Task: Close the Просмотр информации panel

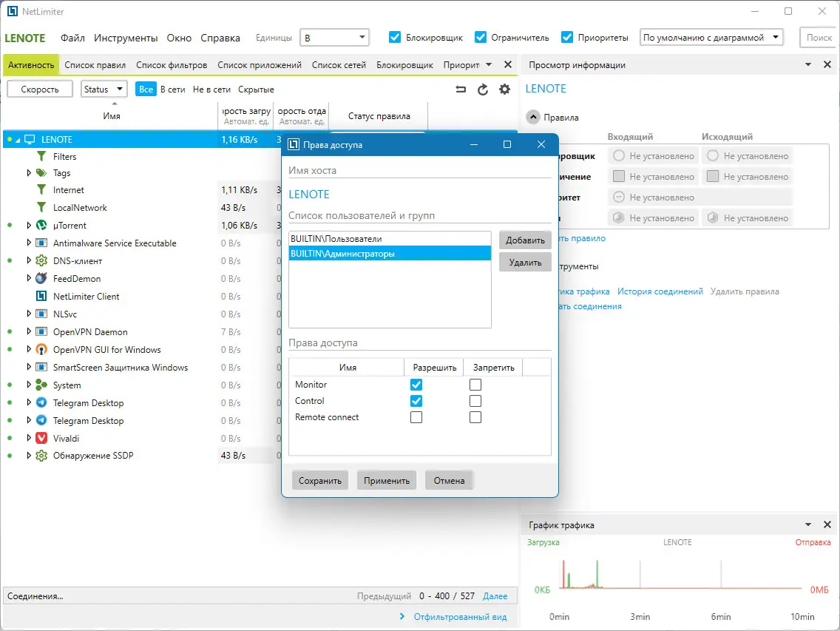Action: click(x=827, y=64)
